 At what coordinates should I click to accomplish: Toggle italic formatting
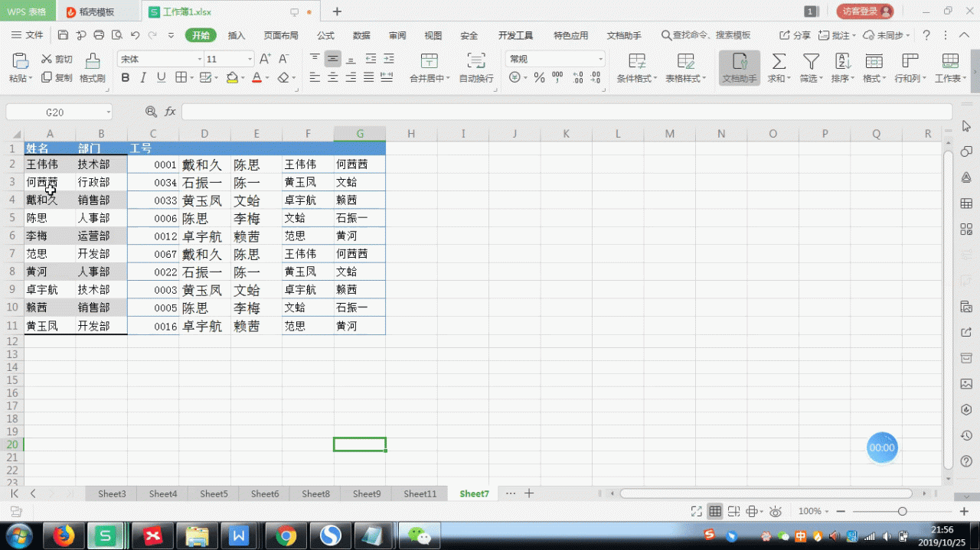pyautogui.click(x=143, y=77)
